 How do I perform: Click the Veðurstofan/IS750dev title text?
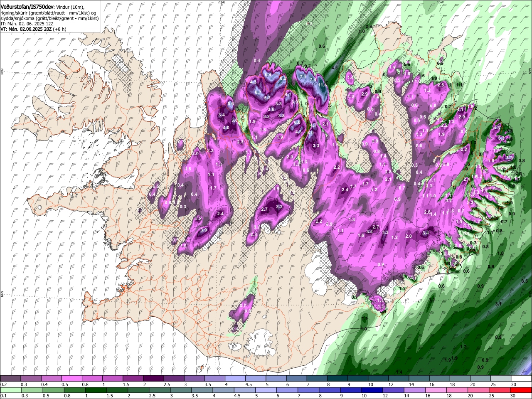coord(27,7)
